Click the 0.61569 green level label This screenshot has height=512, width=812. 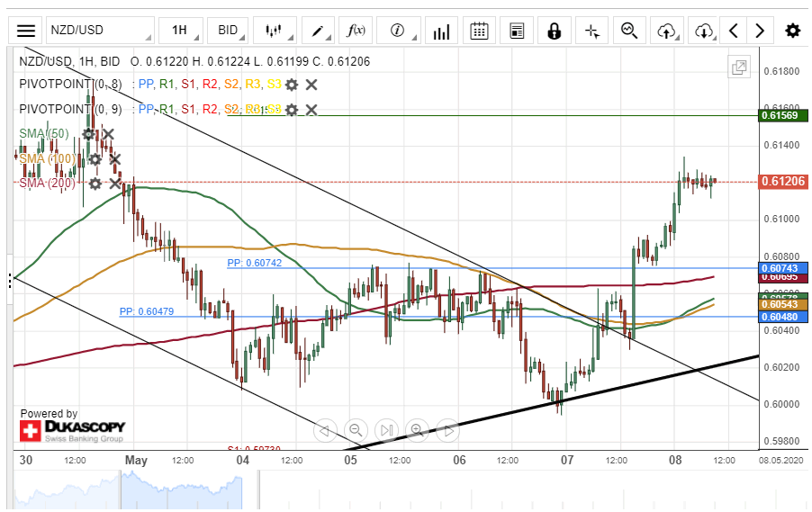[783, 115]
